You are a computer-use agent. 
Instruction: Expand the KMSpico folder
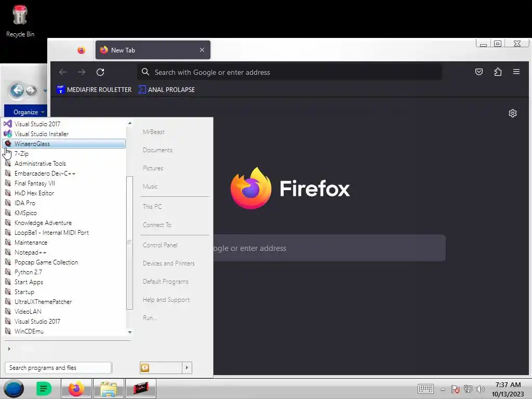(64, 212)
